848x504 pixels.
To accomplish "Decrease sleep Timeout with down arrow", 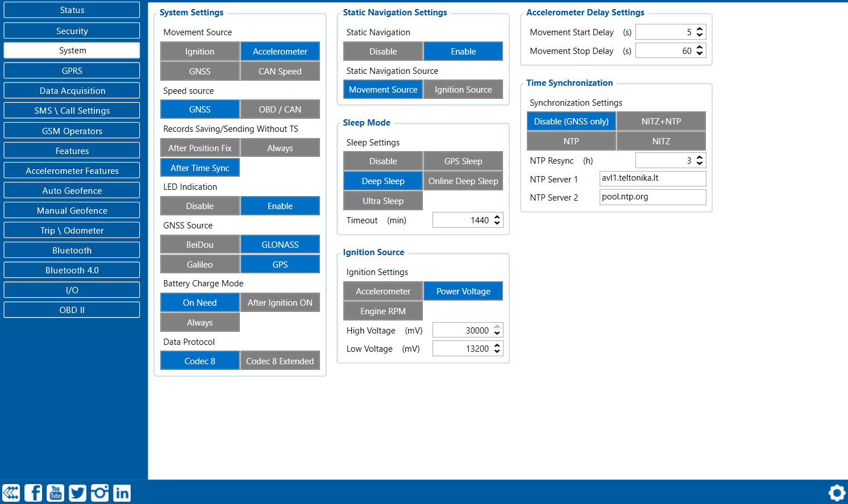I will tap(497, 223).
